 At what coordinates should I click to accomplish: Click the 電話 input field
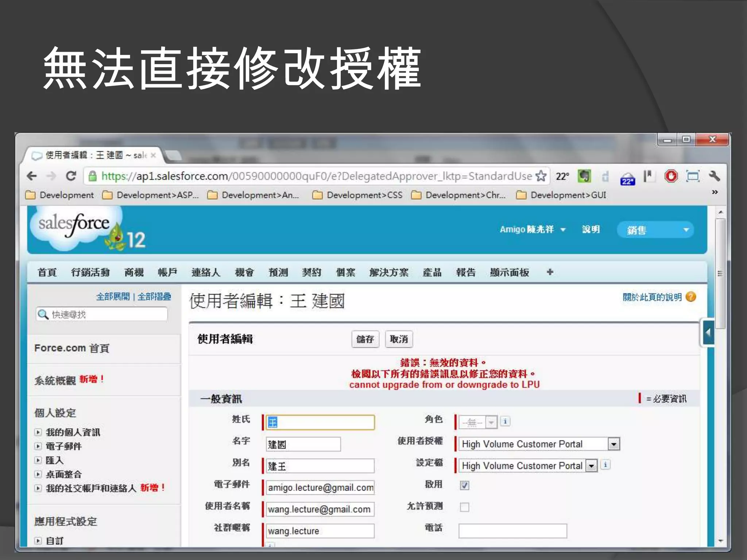(x=512, y=531)
